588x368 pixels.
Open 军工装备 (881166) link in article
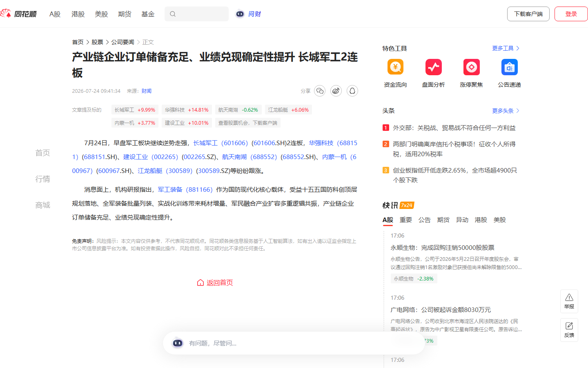click(185, 190)
